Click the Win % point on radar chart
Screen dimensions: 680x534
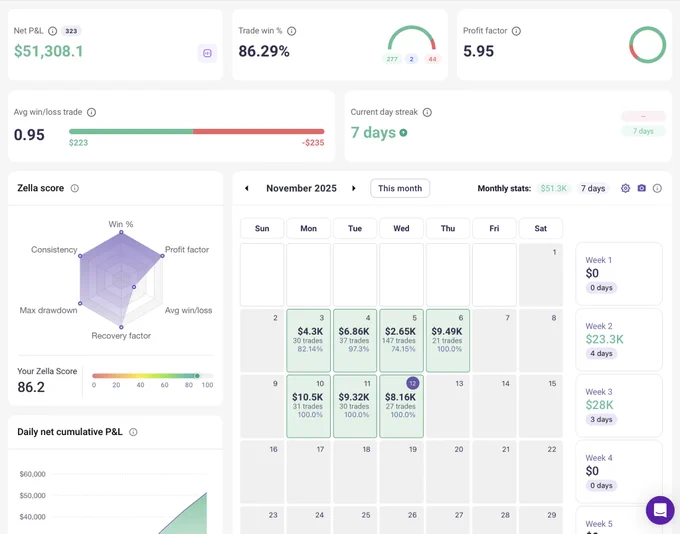click(121, 232)
